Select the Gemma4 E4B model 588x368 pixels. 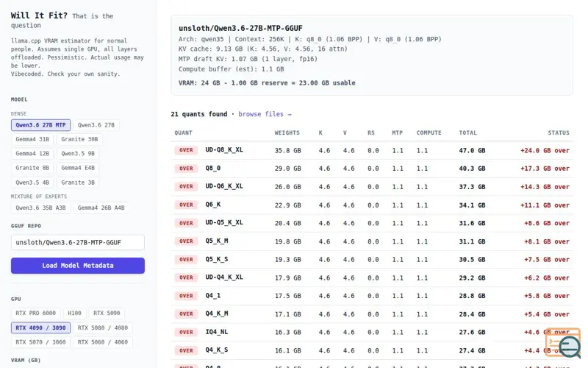click(78, 168)
